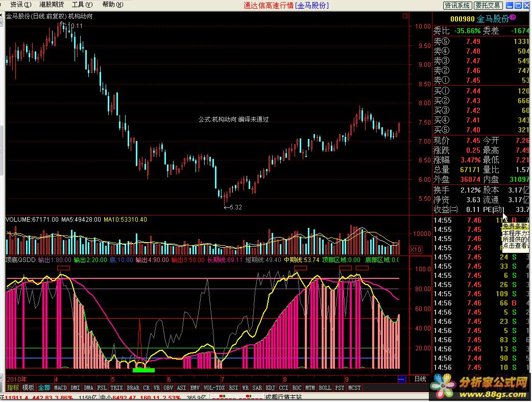Switch to the EMV indicator
Image resolution: width=532 pixels, height=402 pixels.
point(195,387)
